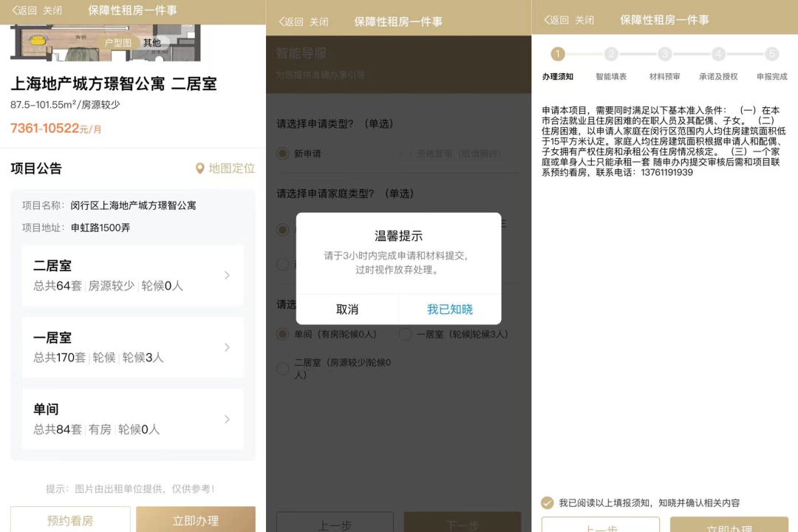Tap 返回 in the right screen header
Viewport: 798px width, 532px height.
[556, 20]
